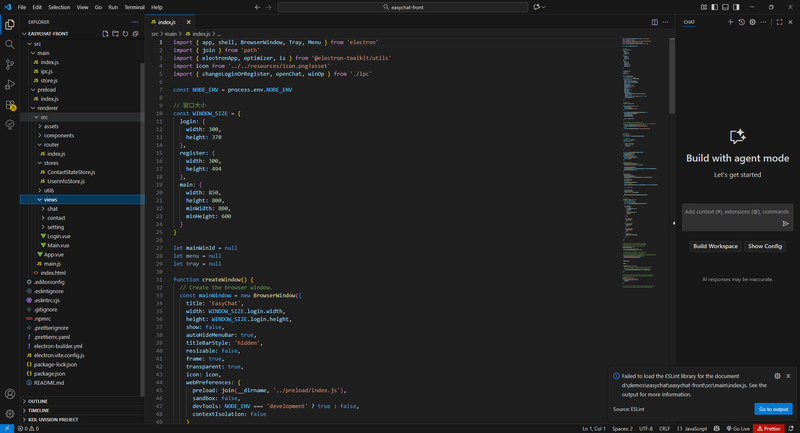Expand the OUTLINE section

[x=38, y=401]
